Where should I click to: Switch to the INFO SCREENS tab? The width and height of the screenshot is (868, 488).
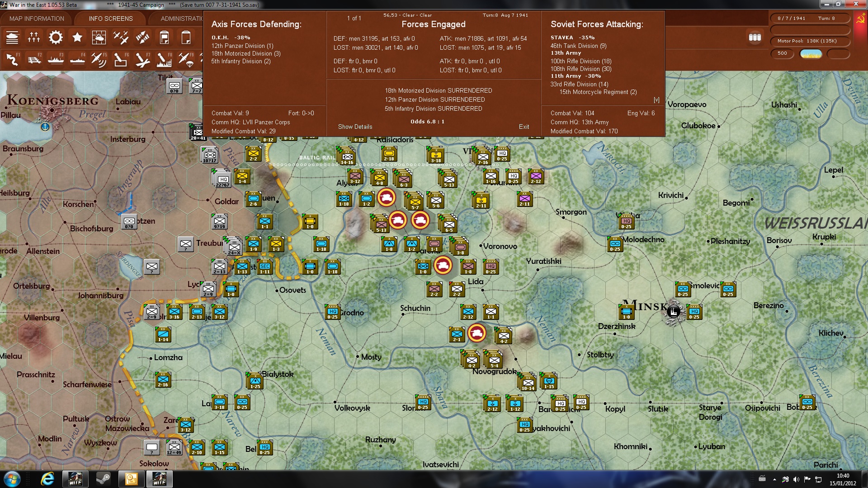(111, 19)
